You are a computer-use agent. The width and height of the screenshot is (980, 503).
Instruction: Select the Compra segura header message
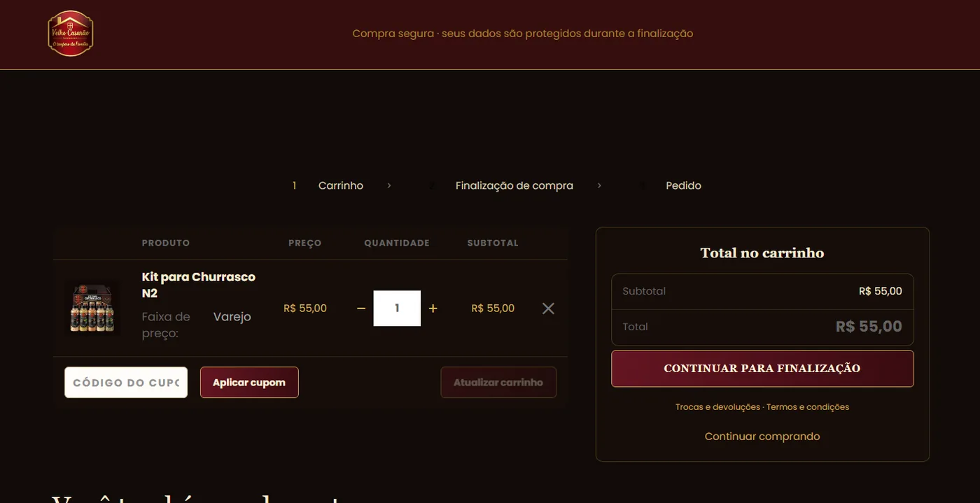coord(523,34)
